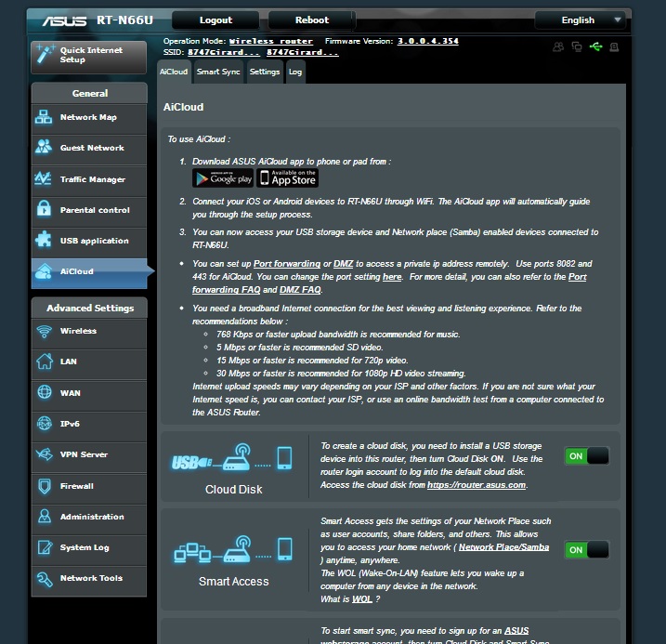Click the second SSID 8747Cirard link

[x=303, y=52]
